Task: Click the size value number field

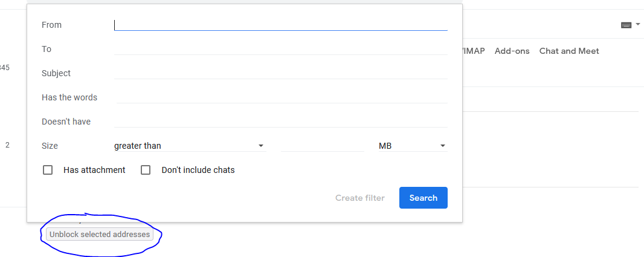Action: coord(322,146)
